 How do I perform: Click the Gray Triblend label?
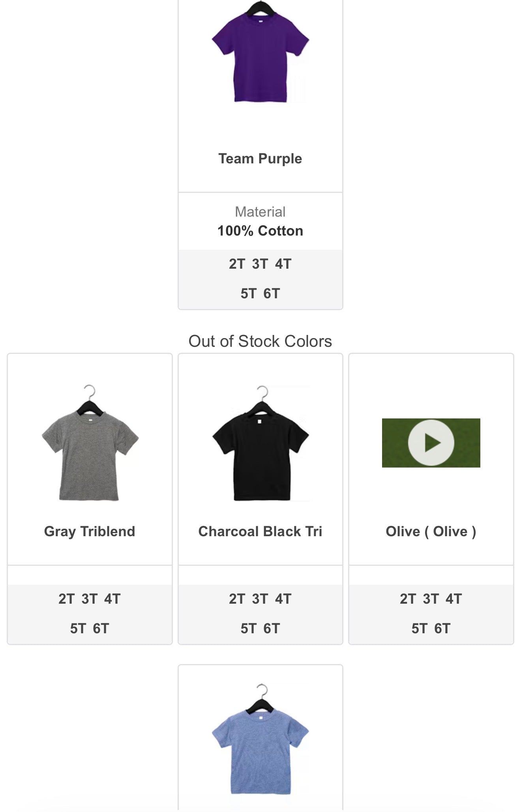(90, 531)
